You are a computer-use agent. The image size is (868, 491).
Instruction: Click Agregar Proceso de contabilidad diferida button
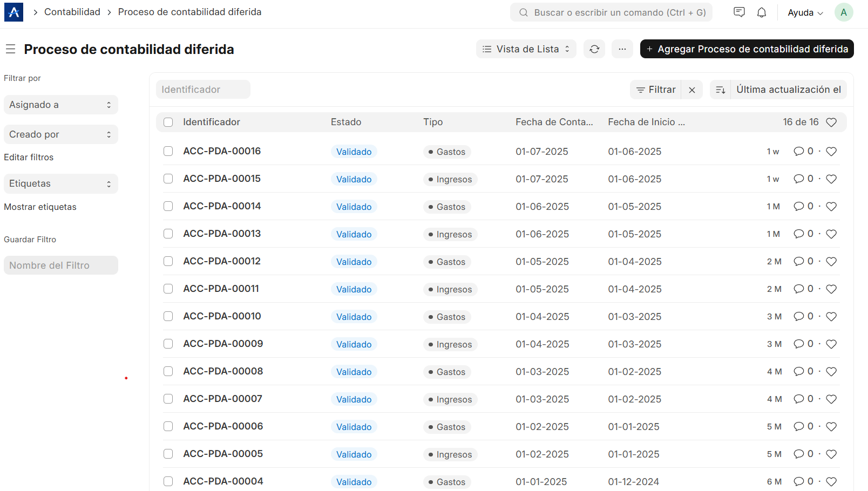[x=747, y=49]
